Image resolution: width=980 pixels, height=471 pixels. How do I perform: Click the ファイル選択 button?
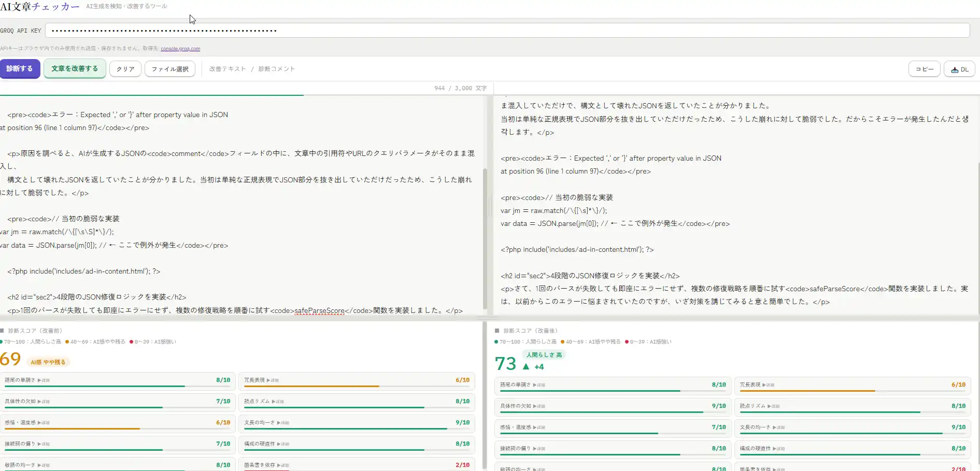coord(170,69)
